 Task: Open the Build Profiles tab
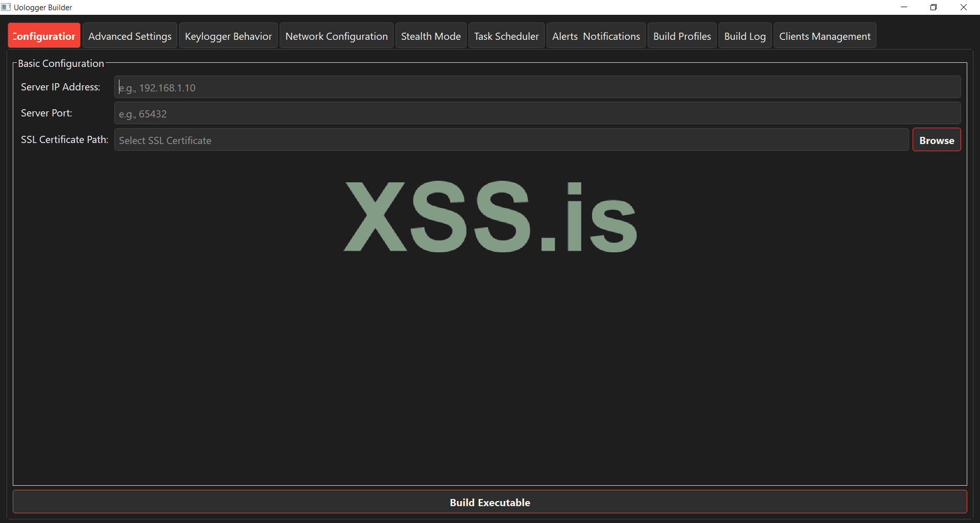coord(682,36)
